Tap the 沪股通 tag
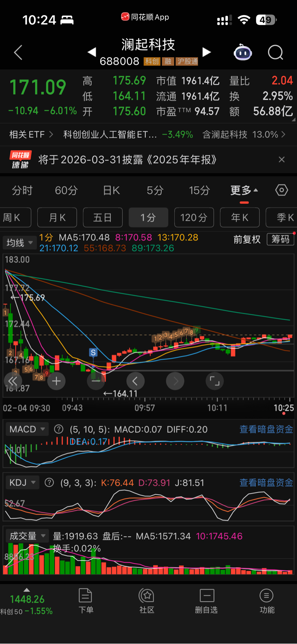The height and width of the screenshot is (644, 297). click(187, 61)
